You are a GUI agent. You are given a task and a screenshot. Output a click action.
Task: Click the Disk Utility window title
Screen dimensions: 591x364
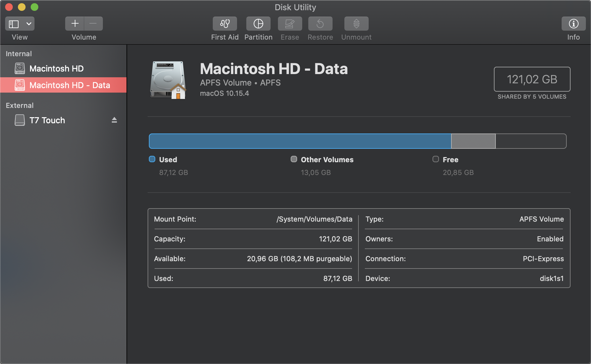pos(295,7)
